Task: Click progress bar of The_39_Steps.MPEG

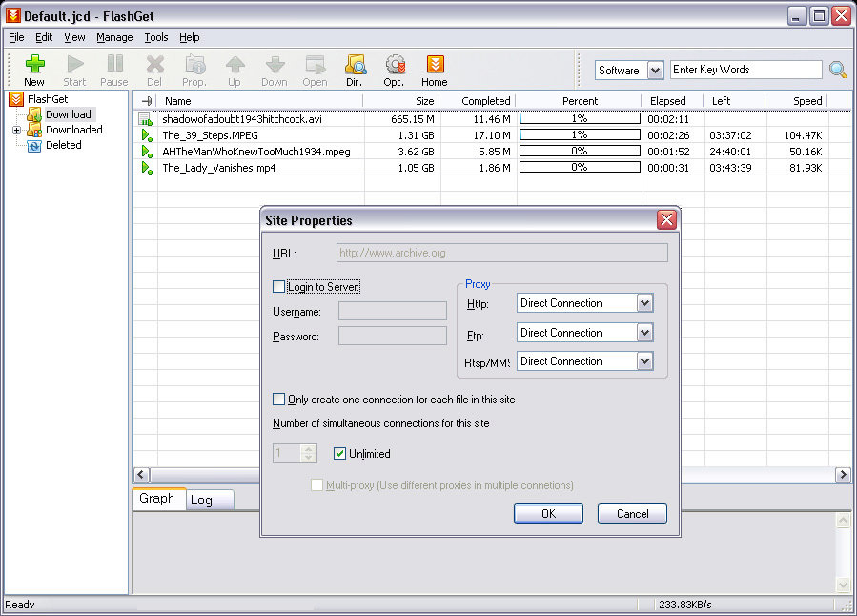Action: pyautogui.click(x=580, y=134)
